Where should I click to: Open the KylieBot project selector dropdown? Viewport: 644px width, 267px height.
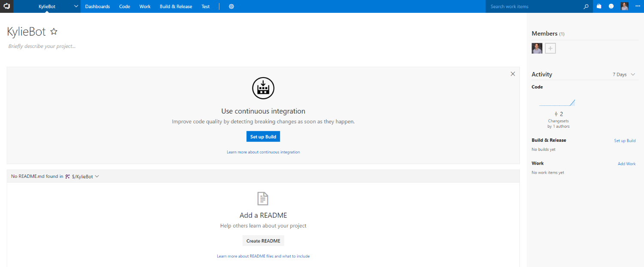(76, 6)
